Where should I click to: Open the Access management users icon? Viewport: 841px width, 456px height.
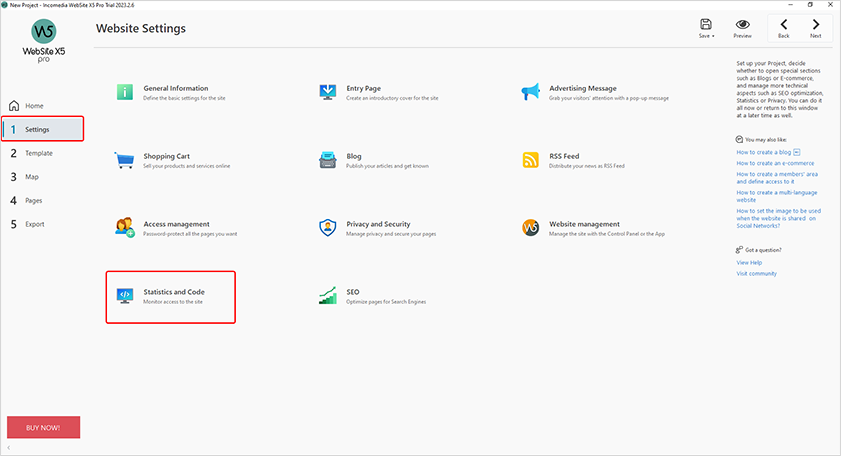(125, 227)
